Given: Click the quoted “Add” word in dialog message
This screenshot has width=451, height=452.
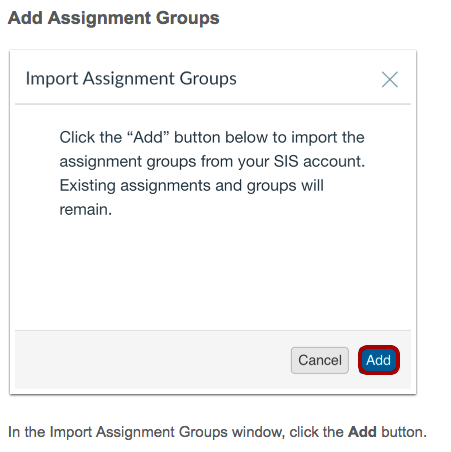Looking at the screenshot, I should [148, 137].
